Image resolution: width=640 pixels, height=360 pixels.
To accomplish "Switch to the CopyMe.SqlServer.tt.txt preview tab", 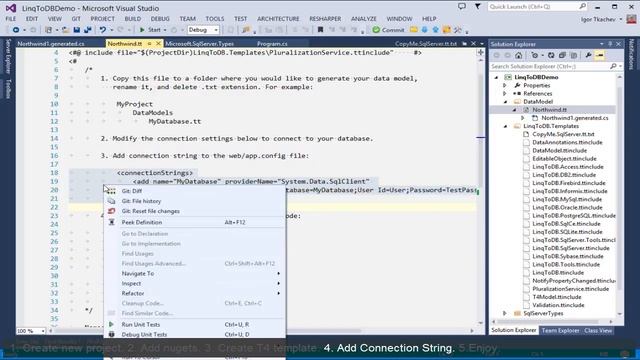I will click(x=426, y=44).
